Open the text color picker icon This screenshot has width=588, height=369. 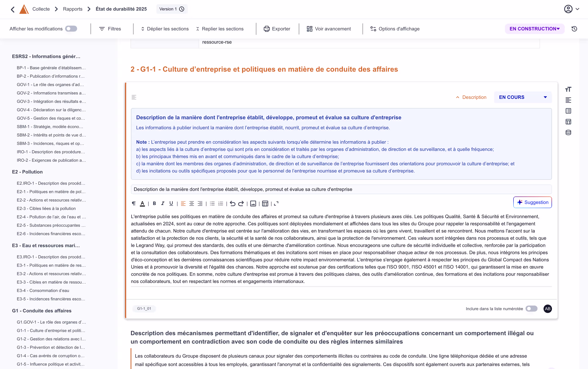click(x=142, y=204)
